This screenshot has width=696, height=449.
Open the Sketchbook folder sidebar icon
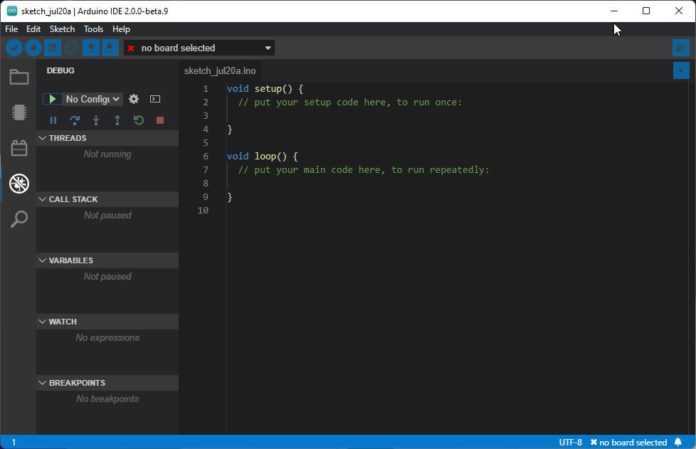coord(18,77)
